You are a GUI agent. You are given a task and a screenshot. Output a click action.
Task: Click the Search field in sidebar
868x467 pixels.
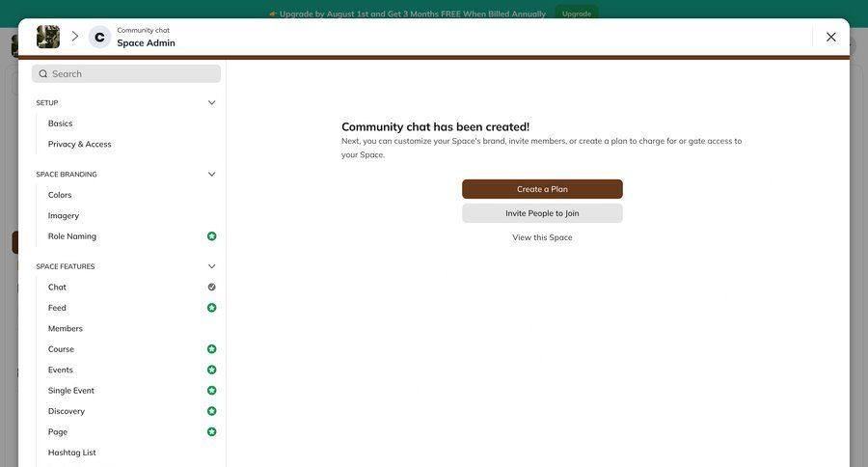pos(126,73)
